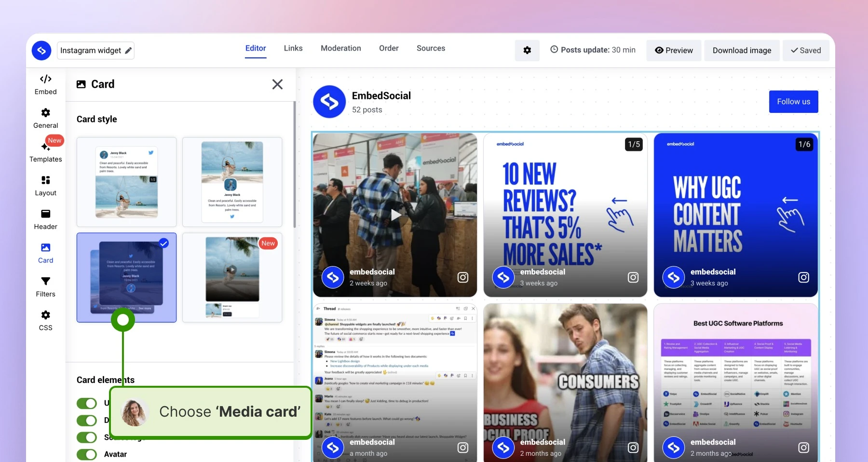Choose the card style marked New

point(232,277)
